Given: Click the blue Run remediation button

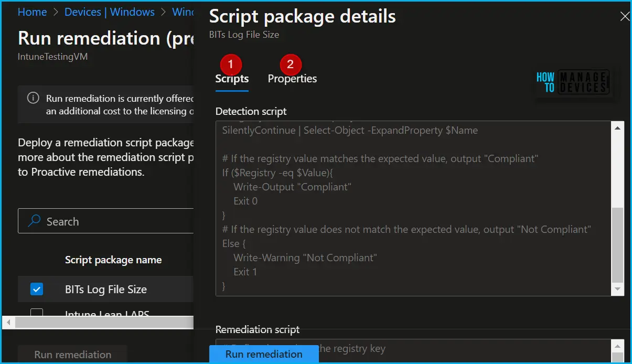Looking at the screenshot, I should click(264, 354).
